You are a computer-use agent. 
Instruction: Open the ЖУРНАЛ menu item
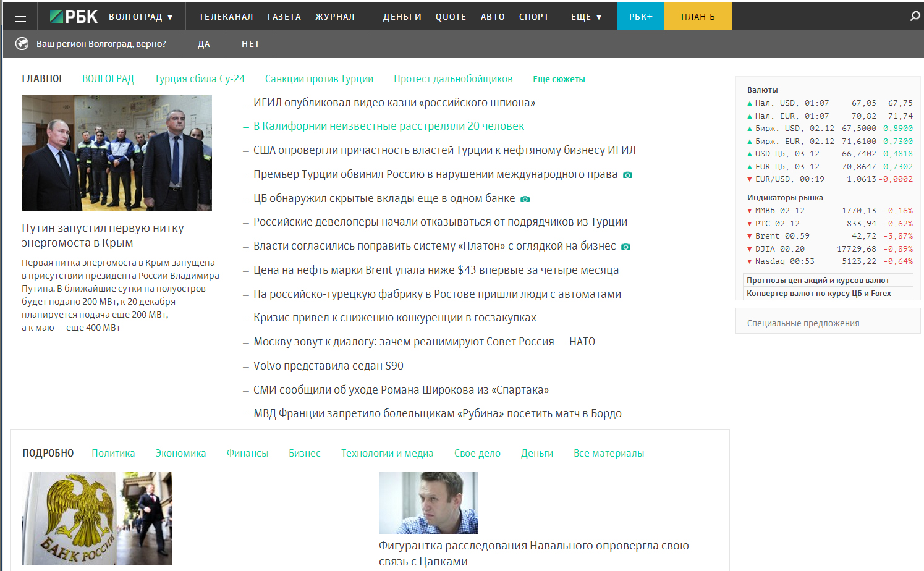coord(335,17)
